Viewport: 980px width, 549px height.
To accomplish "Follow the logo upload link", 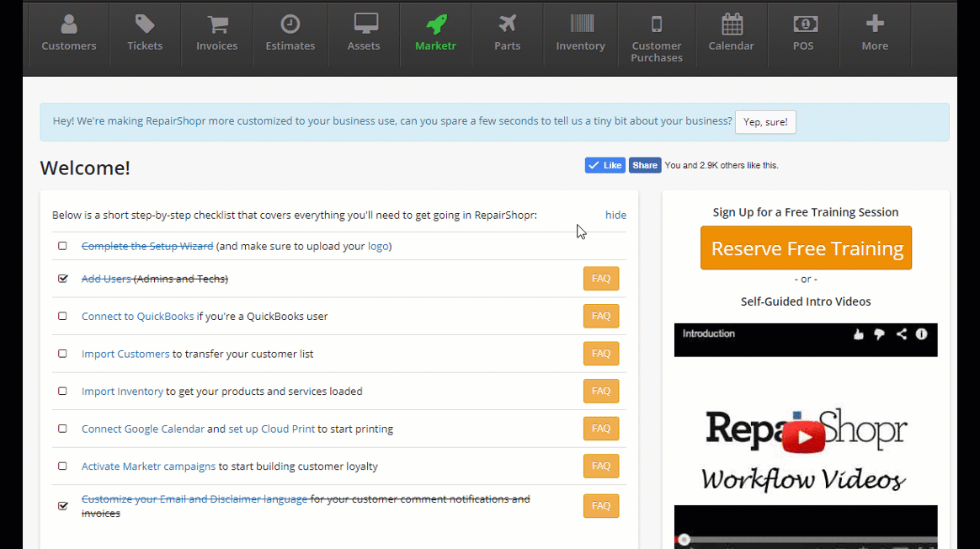I will [378, 247].
